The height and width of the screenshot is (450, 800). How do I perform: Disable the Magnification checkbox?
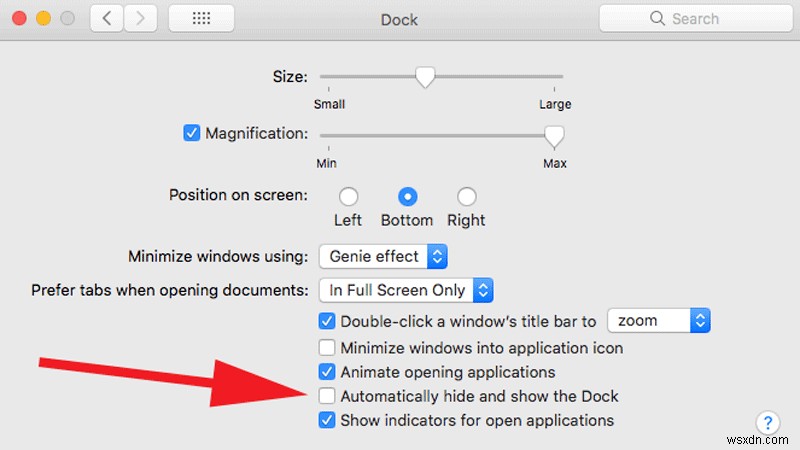[192, 133]
